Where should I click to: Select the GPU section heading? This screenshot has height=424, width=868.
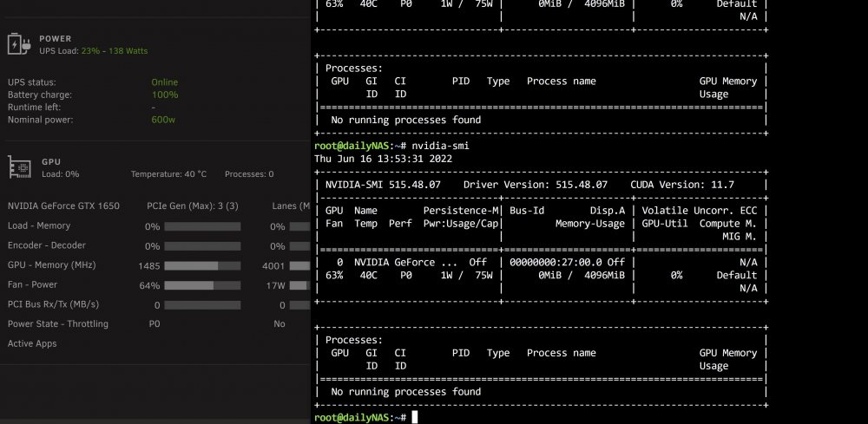(x=51, y=162)
